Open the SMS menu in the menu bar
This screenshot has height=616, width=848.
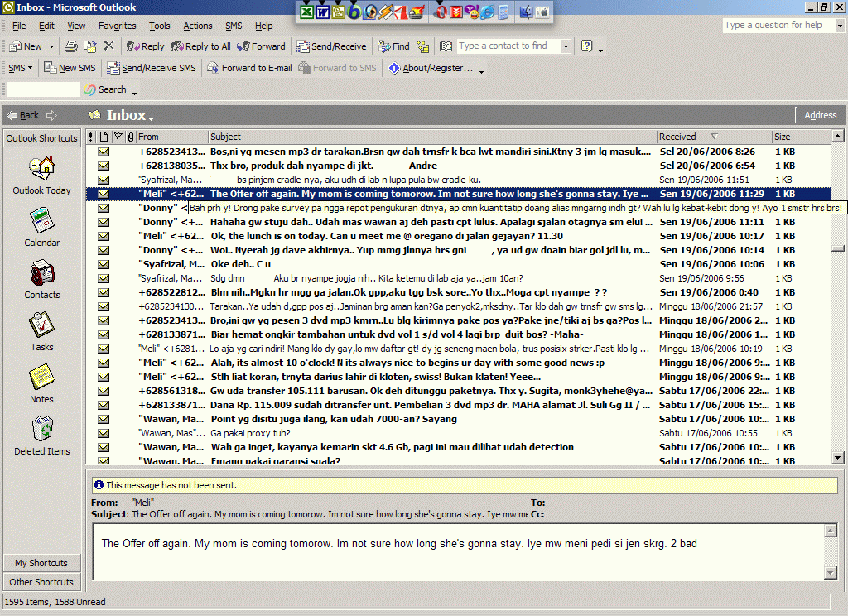pos(234,26)
